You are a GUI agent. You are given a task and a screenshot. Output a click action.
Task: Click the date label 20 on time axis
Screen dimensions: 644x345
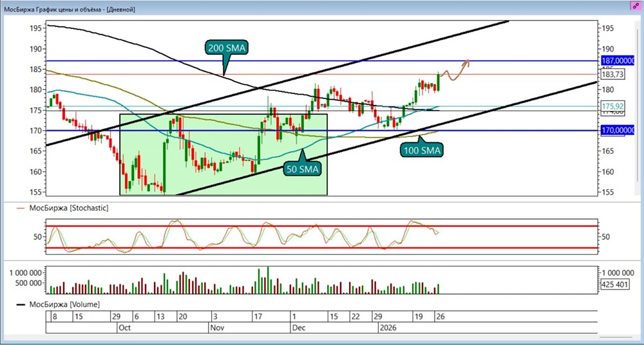[184, 317]
